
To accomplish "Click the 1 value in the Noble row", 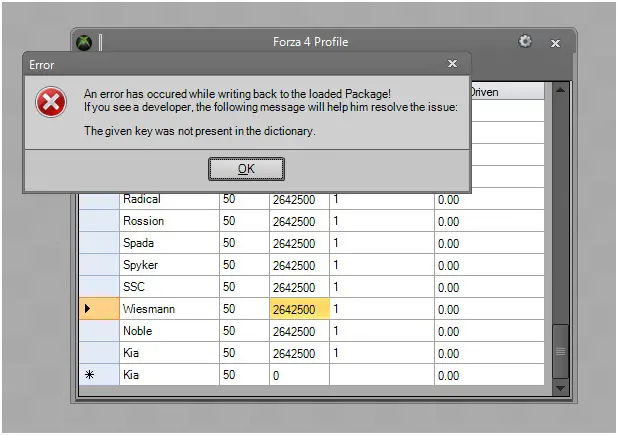I will pos(336,331).
